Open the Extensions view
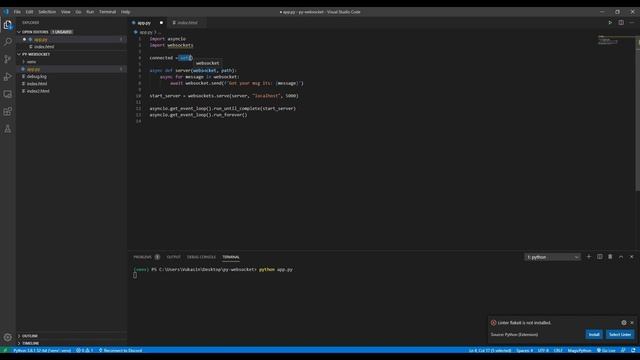 8,111
